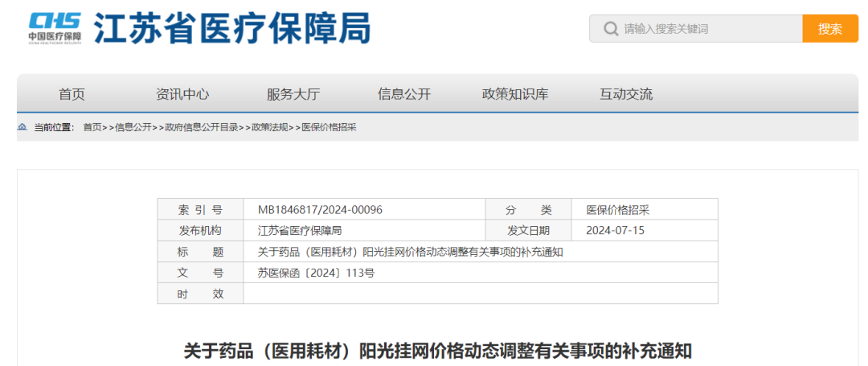
Task: Type in the 请输入搜索关键词 search field
Action: point(707,29)
